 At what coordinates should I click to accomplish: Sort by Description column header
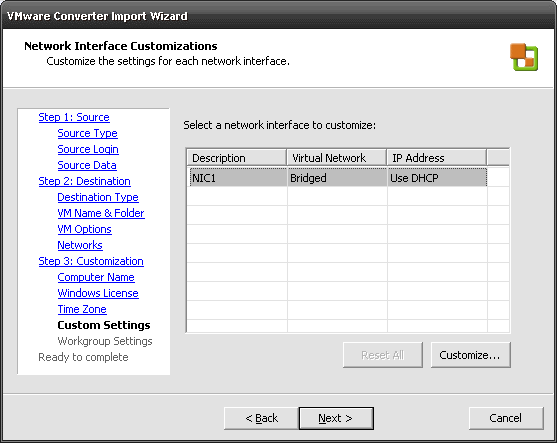point(237,158)
